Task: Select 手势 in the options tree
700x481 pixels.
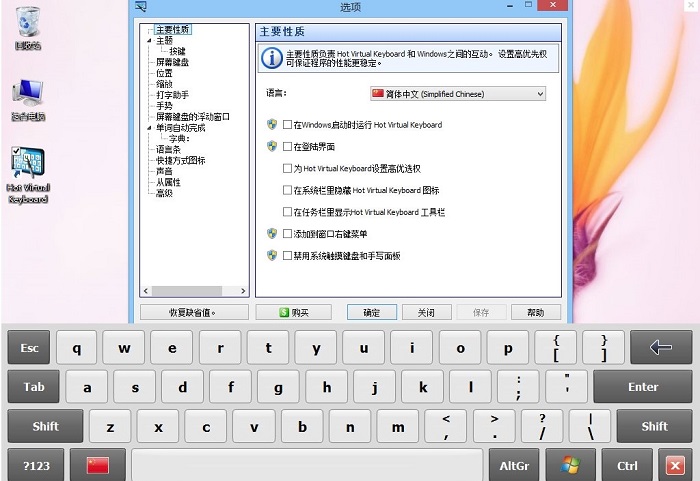Action: click(x=164, y=106)
